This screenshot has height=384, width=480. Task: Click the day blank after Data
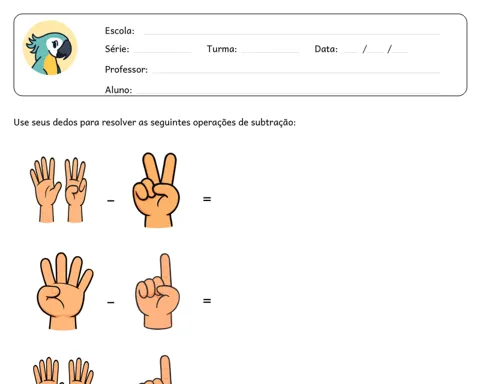point(350,52)
